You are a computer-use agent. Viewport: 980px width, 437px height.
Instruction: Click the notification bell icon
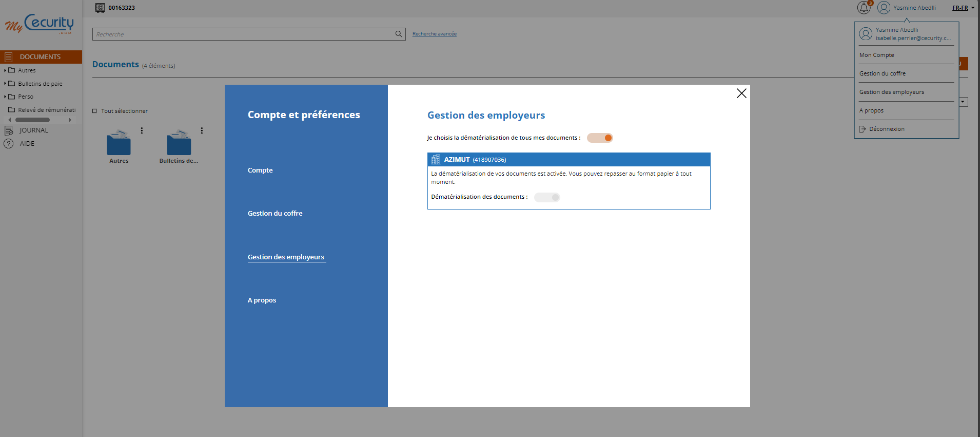(864, 8)
